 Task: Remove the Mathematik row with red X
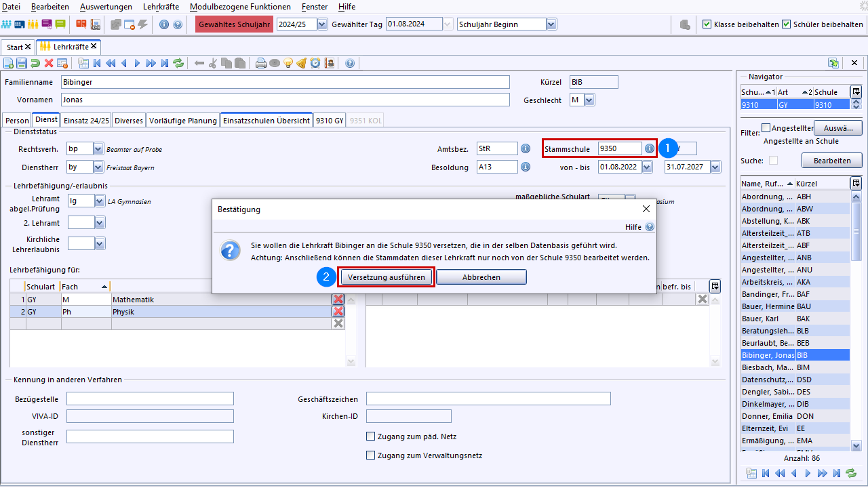pos(338,300)
